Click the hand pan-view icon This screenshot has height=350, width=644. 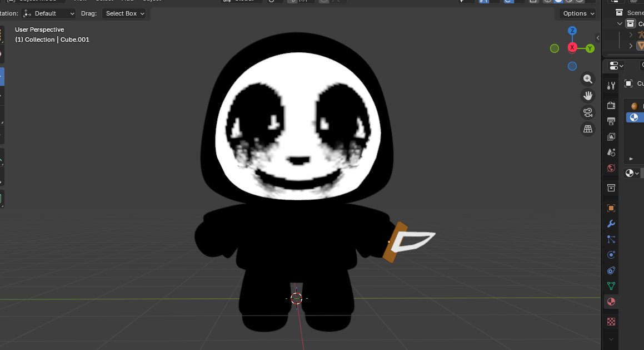[x=588, y=95]
